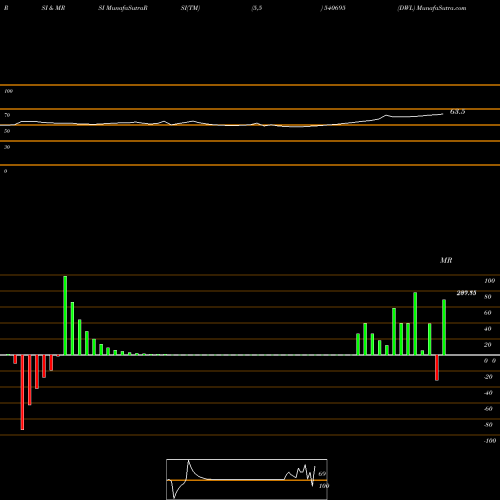Click the longest red bar in the MR chart

pos(22,392)
